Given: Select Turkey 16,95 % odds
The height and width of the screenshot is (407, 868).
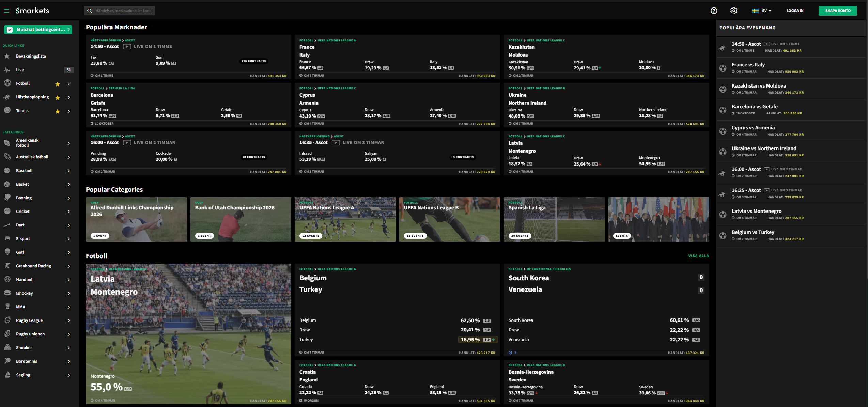Looking at the screenshot, I should [x=478, y=340].
